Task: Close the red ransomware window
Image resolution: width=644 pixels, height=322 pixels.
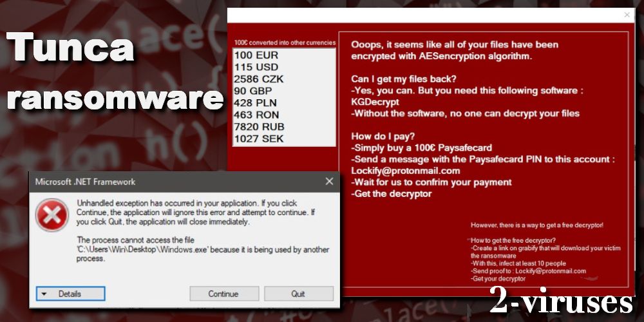Action: click(x=627, y=15)
